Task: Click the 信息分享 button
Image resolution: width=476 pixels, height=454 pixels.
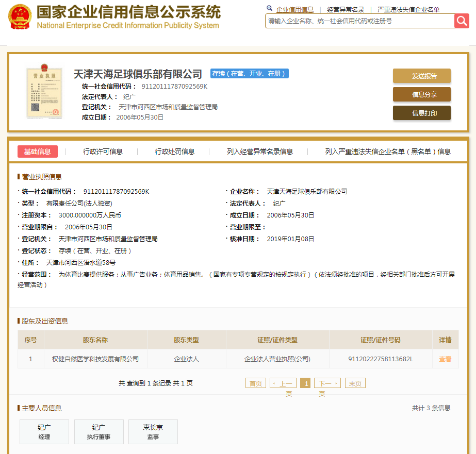Action: coord(422,94)
